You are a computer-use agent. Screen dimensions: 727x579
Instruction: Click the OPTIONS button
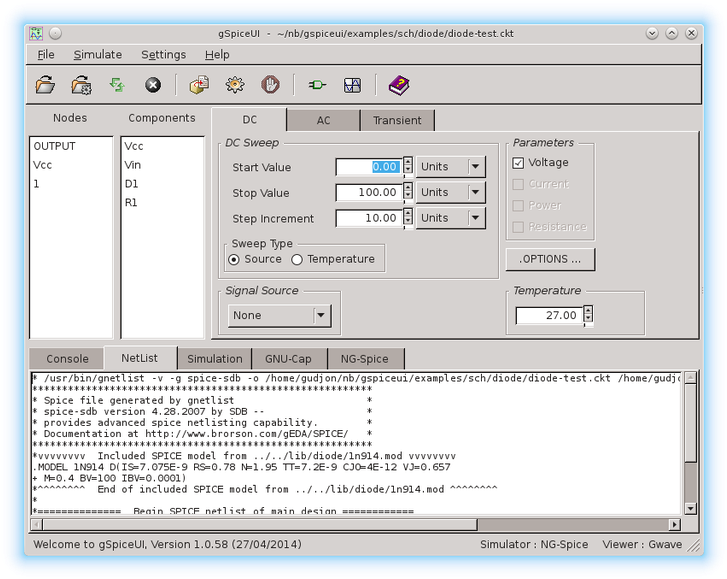pos(550,259)
